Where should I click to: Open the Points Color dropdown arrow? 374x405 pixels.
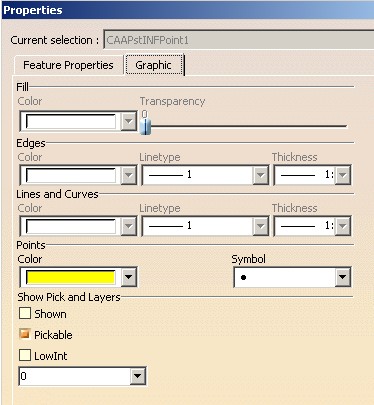coord(129,277)
